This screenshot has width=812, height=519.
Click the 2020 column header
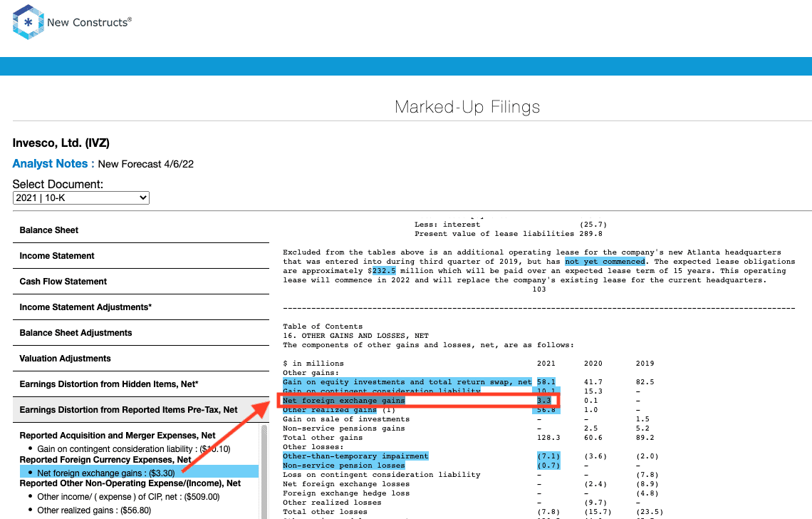click(593, 364)
